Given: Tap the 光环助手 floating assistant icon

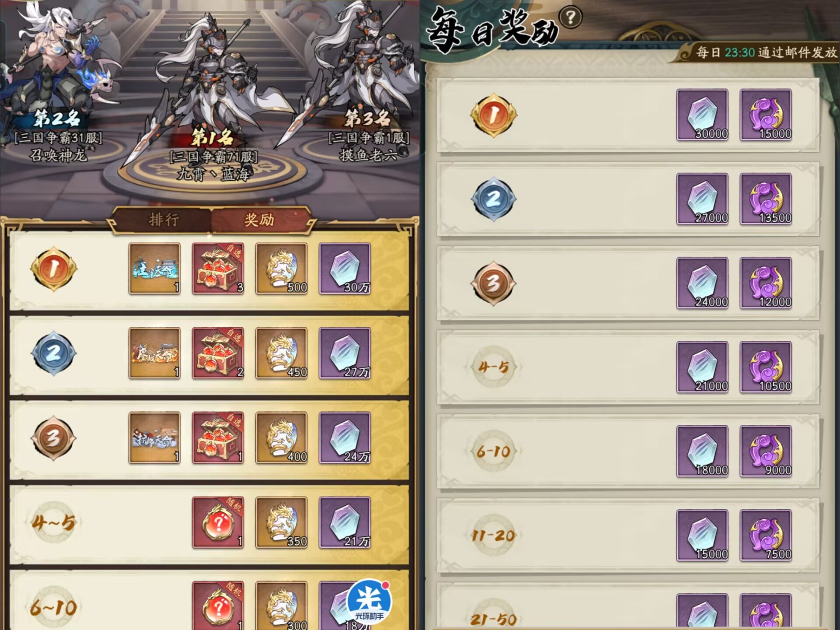Looking at the screenshot, I should pyautogui.click(x=369, y=603).
